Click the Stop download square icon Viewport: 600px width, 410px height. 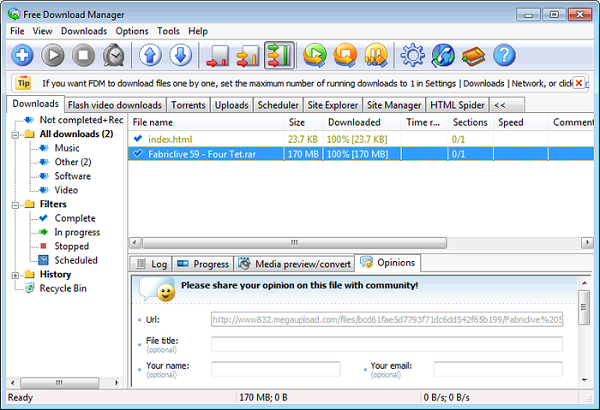point(84,55)
